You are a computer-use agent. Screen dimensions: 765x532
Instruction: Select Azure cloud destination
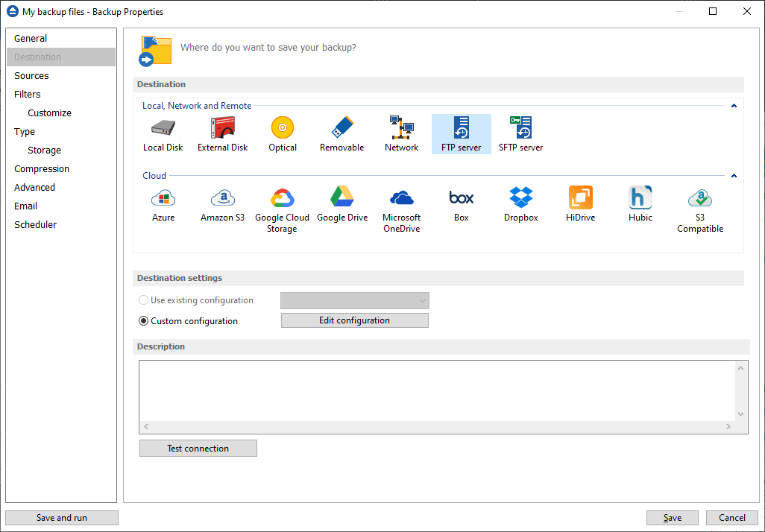[163, 205]
